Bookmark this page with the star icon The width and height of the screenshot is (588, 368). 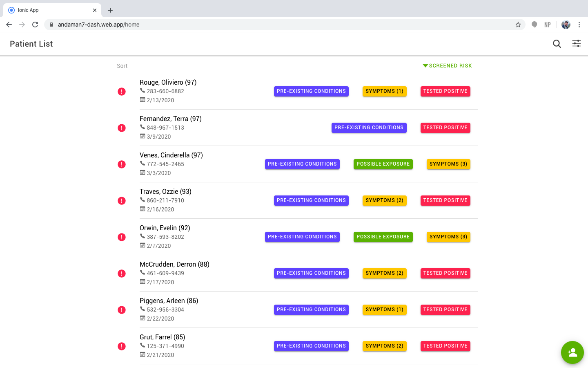click(x=518, y=25)
